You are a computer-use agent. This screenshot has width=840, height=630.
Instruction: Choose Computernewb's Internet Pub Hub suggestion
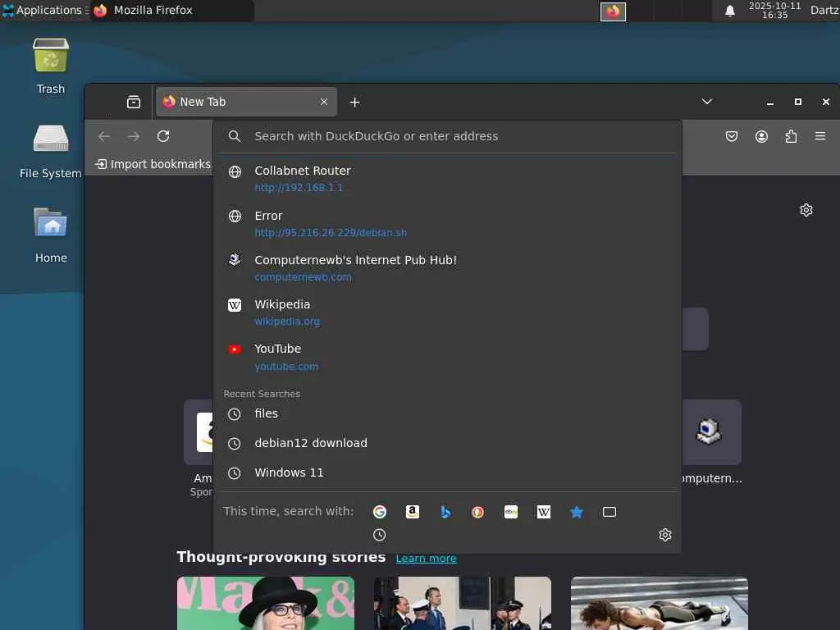(x=447, y=268)
